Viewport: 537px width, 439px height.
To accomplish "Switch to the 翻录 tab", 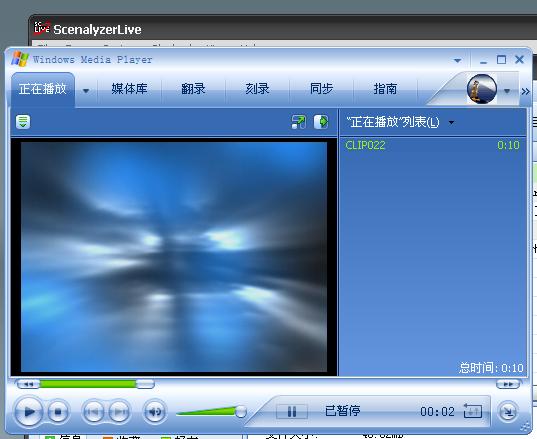I will click(x=193, y=89).
